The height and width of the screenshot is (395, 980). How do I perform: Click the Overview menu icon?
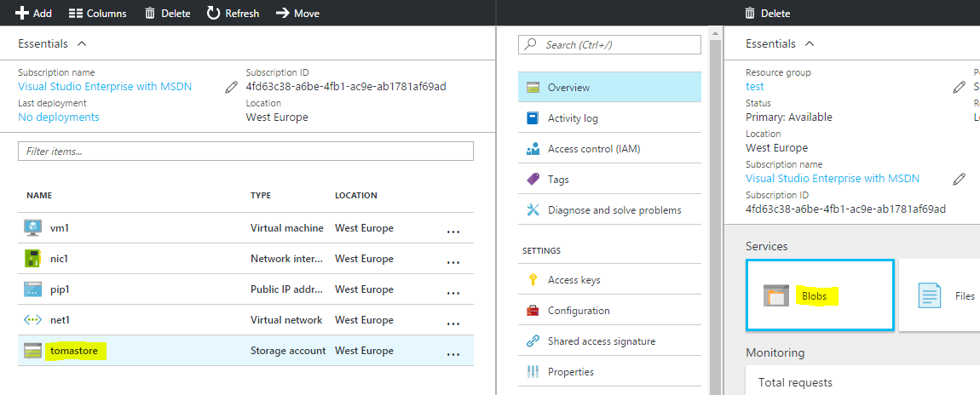coord(533,88)
